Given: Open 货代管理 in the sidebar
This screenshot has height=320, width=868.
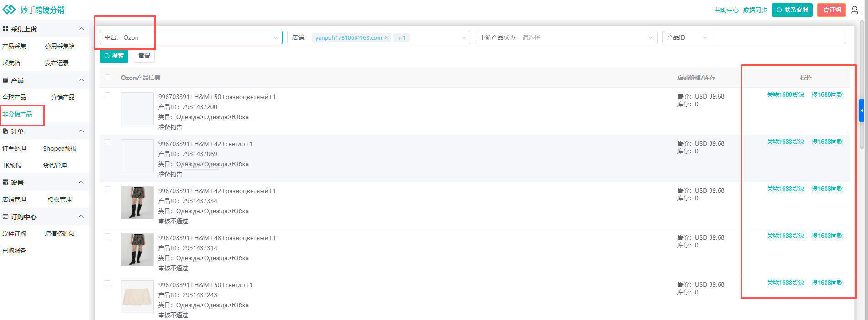Looking at the screenshot, I should pyautogui.click(x=55, y=165).
